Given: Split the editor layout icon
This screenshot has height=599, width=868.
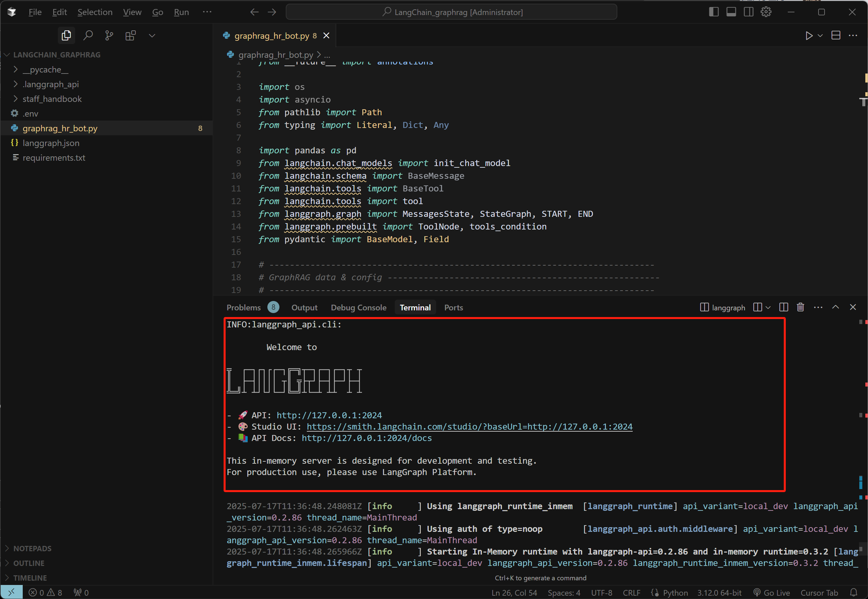Looking at the screenshot, I should click(836, 36).
